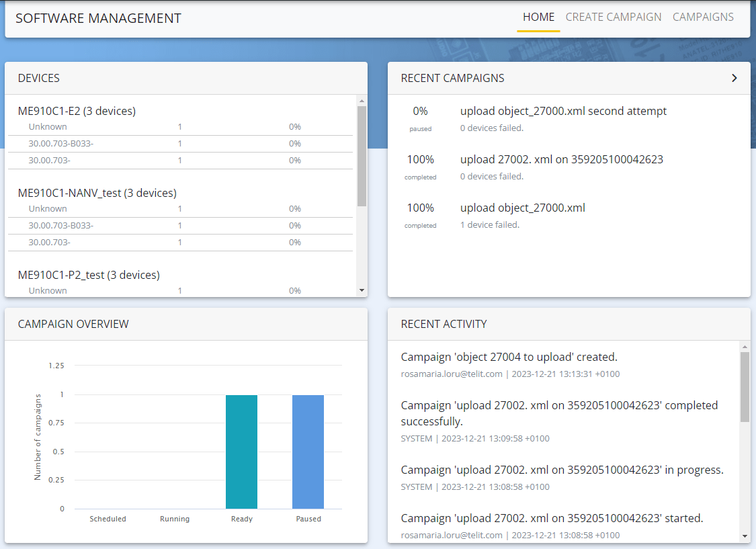This screenshot has width=756, height=549.
Task: Click the Paused bar in chart
Action: (x=308, y=452)
